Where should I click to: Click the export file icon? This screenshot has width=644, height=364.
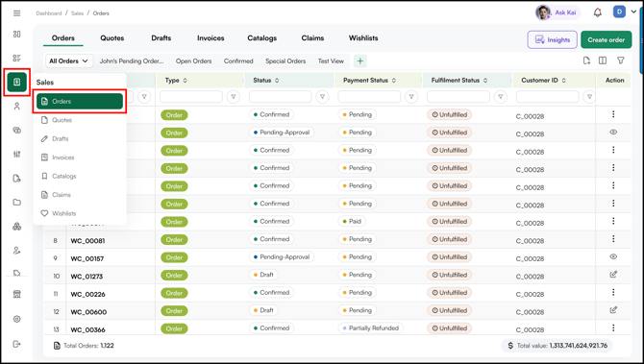click(586, 61)
